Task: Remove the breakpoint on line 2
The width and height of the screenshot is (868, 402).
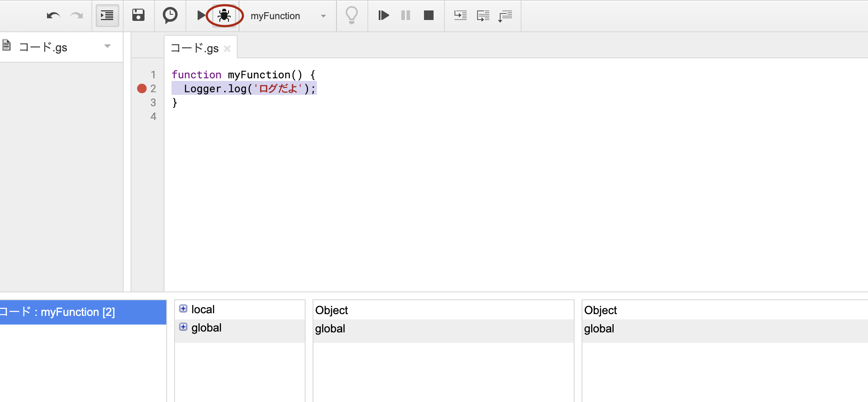Action: (x=142, y=89)
